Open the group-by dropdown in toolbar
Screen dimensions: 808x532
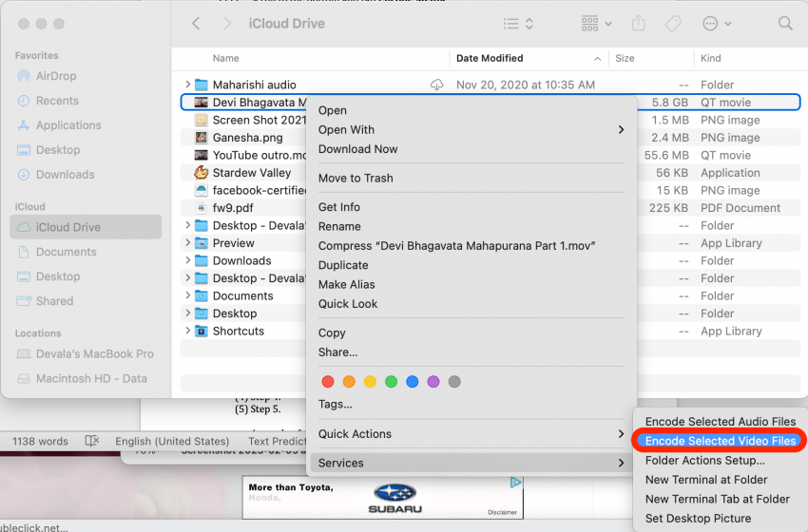[596, 23]
